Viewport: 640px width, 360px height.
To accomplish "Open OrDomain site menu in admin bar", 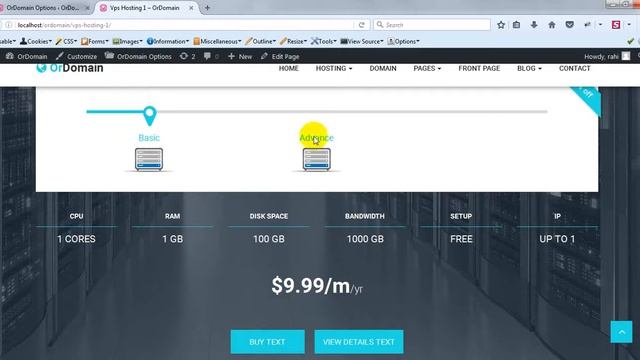I will [x=27, y=56].
